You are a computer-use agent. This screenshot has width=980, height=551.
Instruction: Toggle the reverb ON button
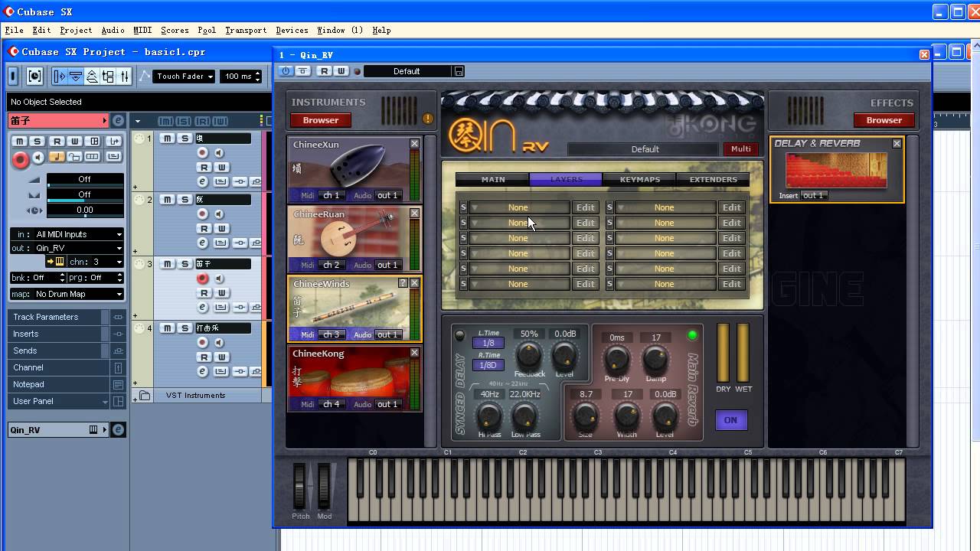(731, 419)
